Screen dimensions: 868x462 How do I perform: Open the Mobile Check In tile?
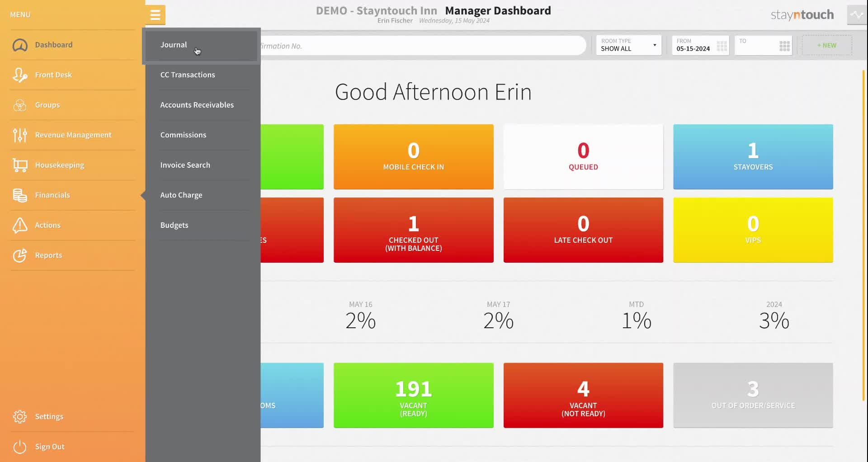414,157
